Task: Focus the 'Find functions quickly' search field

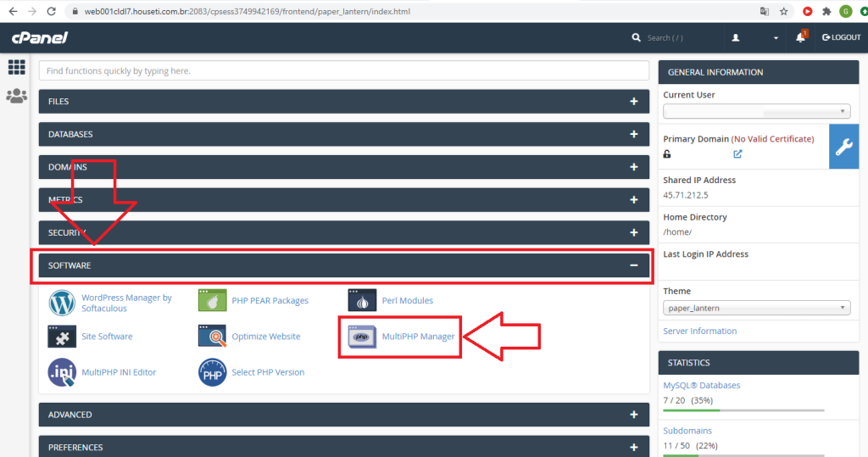Action: click(x=344, y=71)
